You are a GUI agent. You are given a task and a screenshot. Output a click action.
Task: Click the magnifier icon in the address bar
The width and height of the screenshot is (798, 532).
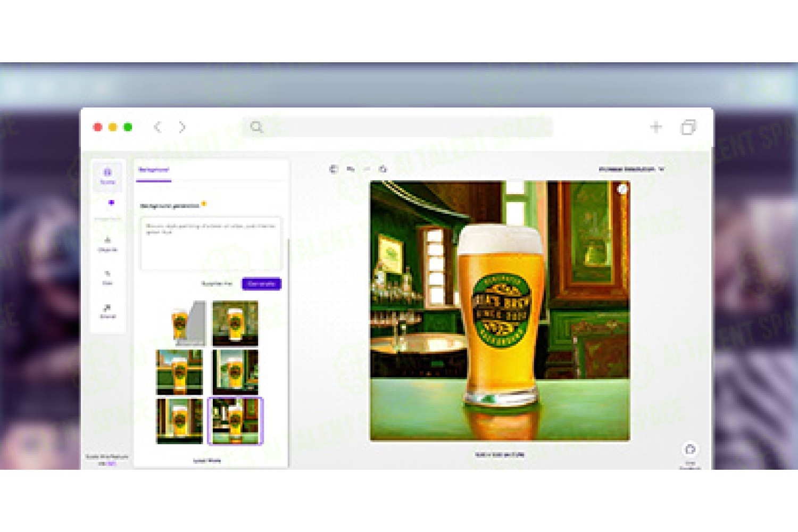coord(256,127)
